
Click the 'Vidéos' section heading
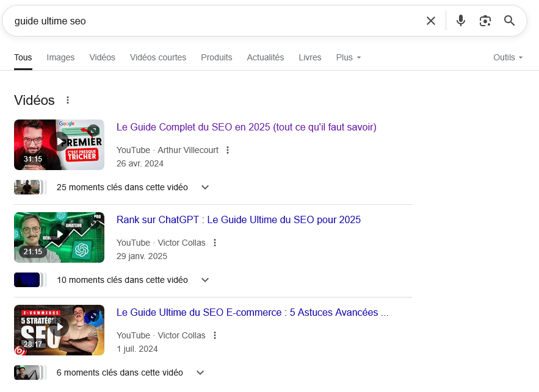[x=34, y=100]
